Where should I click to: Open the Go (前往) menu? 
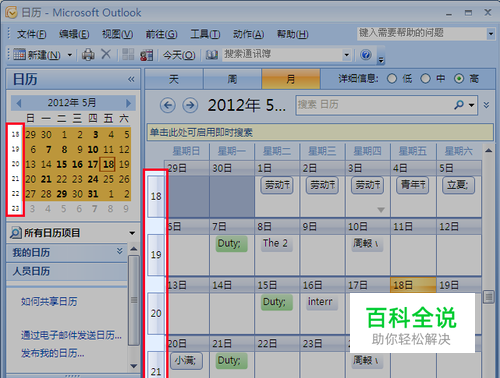161,34
